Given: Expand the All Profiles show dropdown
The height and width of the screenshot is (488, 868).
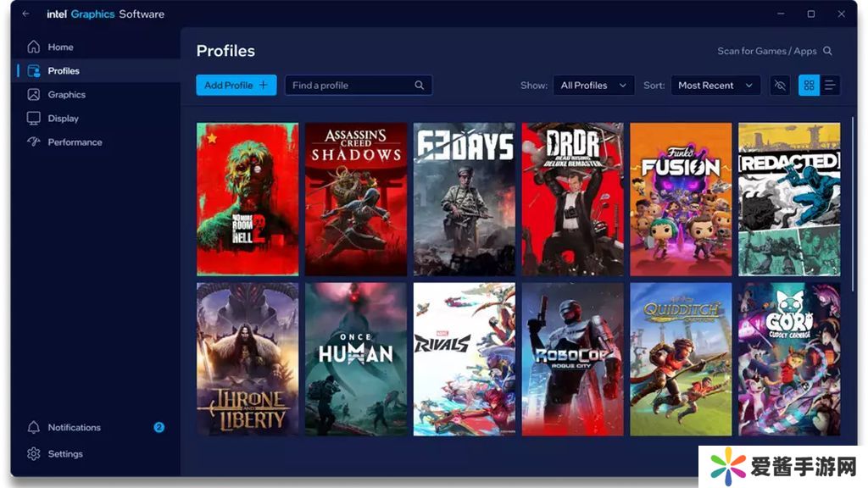Looking at the screenshot, I should pos(593,86).
